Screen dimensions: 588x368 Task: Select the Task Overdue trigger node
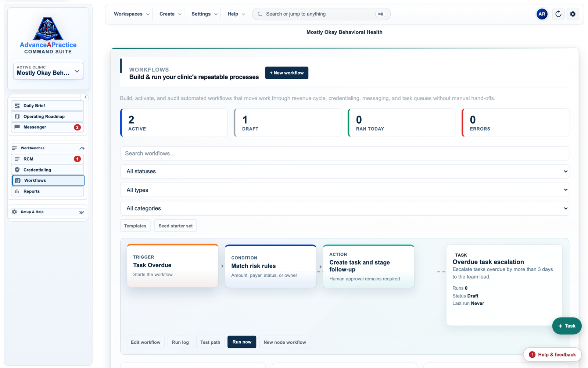coord(173,265)
